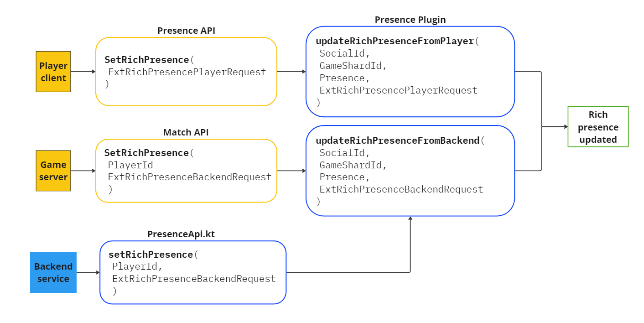Select the green Rich presence updated box
The width and height of the screenshot is (644, 323).
click(598, 127)
